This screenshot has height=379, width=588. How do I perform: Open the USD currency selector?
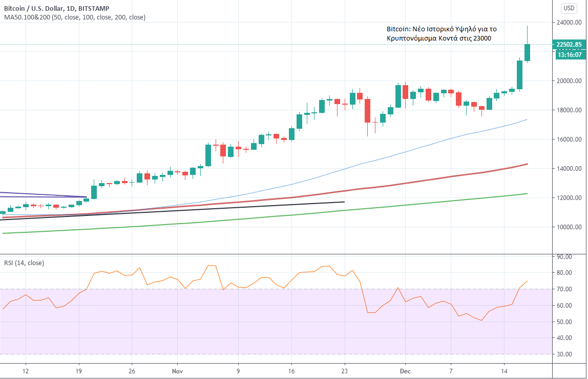point(569,8)
